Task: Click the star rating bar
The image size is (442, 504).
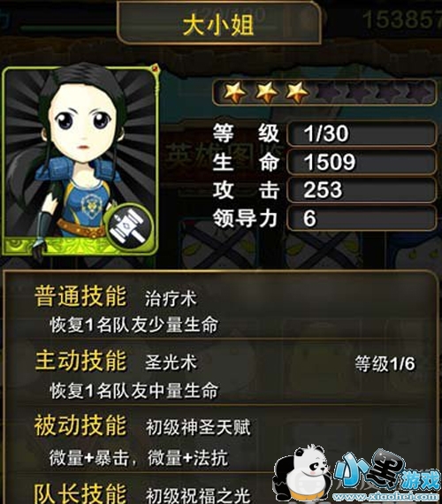Action: coord(324,92)
